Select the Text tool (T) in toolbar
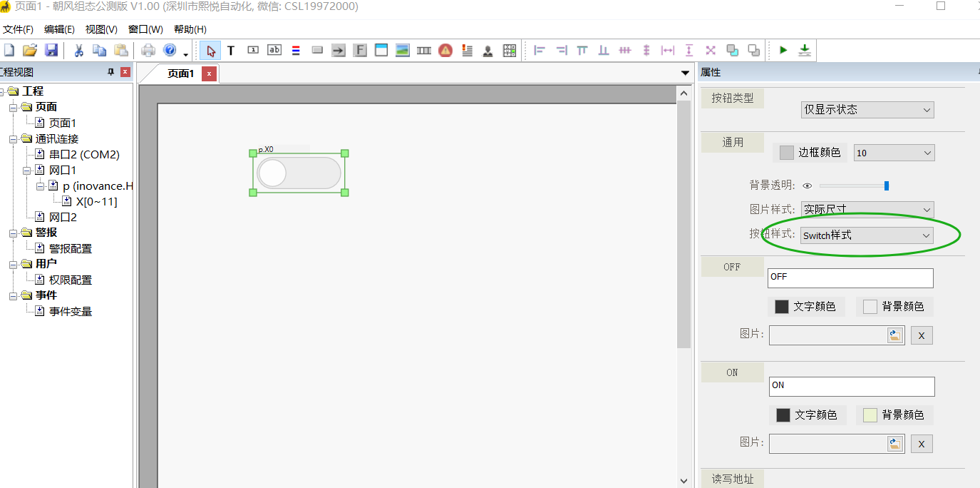 point(231,50)
